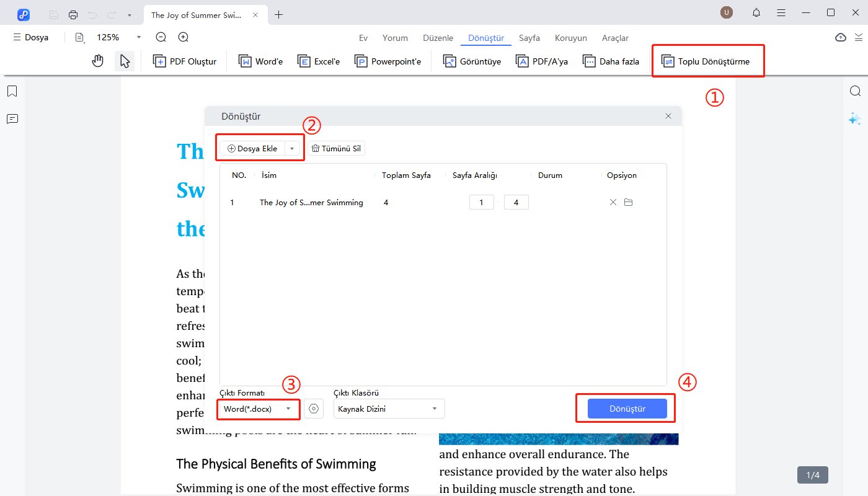Switch to the Yorum tab
This screenshot has width=868, height=496.
tap(395, 38)
